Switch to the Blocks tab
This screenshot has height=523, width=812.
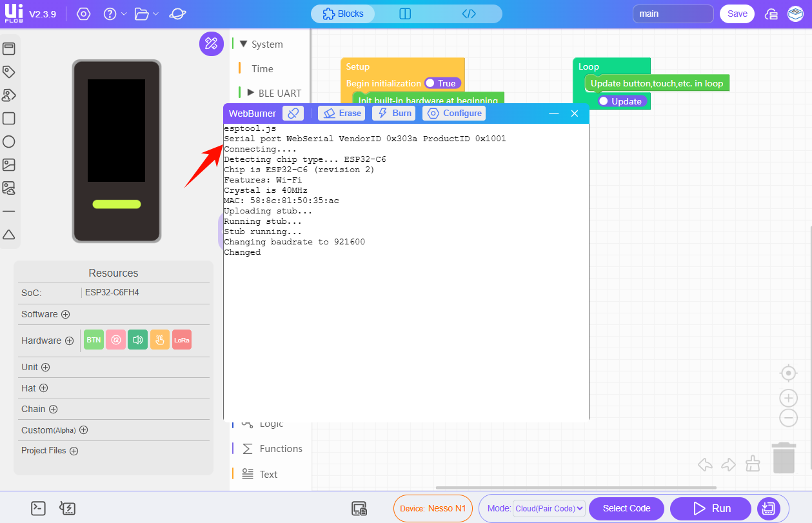343,14
